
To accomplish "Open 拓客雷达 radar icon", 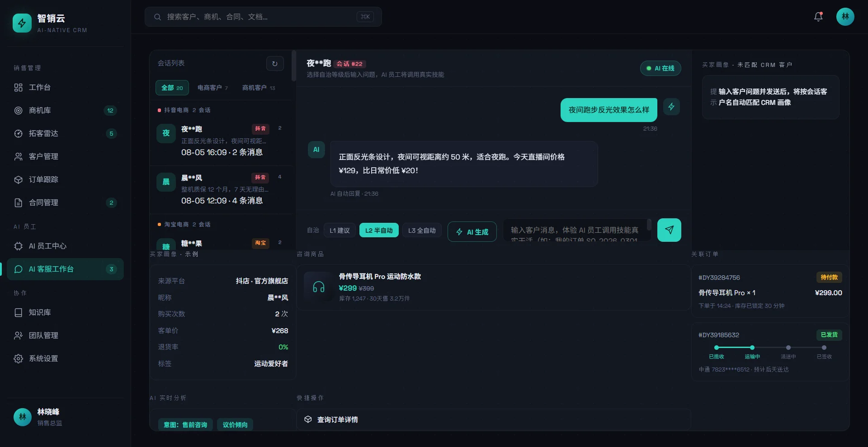I will pos(18,133).
